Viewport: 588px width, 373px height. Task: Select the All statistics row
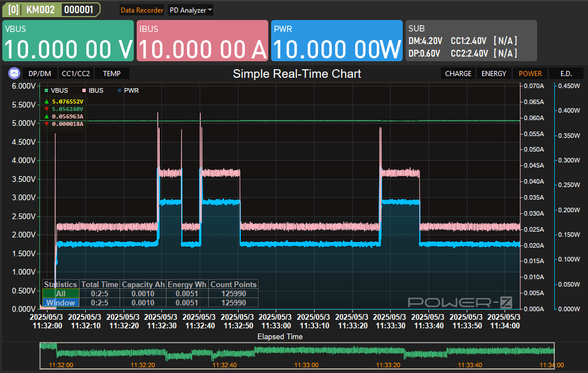[x=61, y=293]
